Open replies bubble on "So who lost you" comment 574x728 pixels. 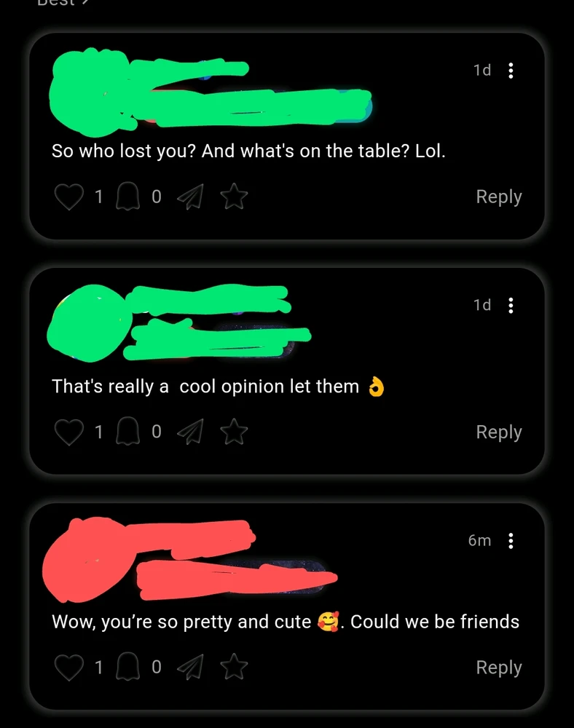tap(127, 197)
